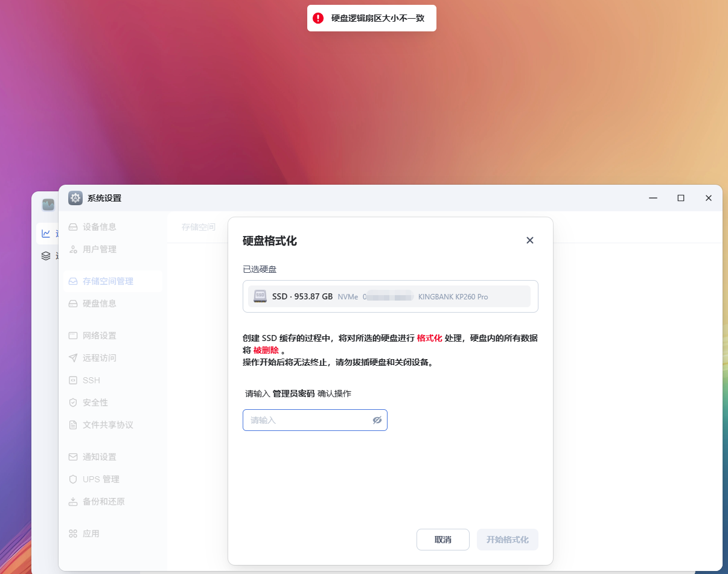Click the red 格式化 warning word
Screen dimensions: 728x574
[x=429, y=338]
